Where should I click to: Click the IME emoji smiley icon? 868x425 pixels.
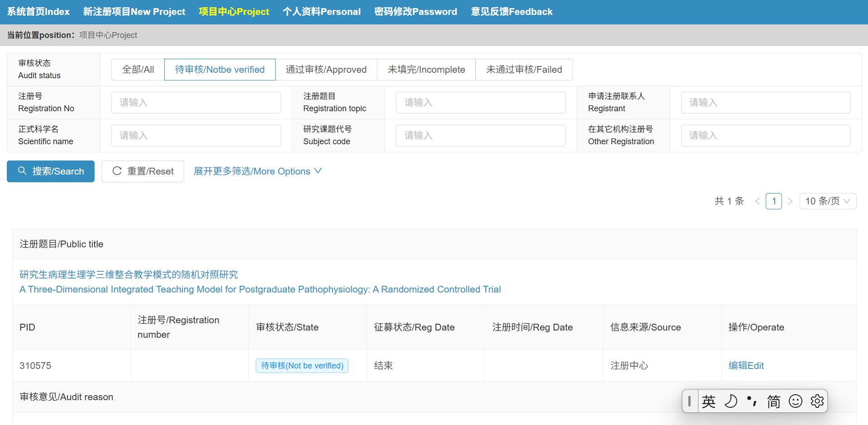[795, 401]
